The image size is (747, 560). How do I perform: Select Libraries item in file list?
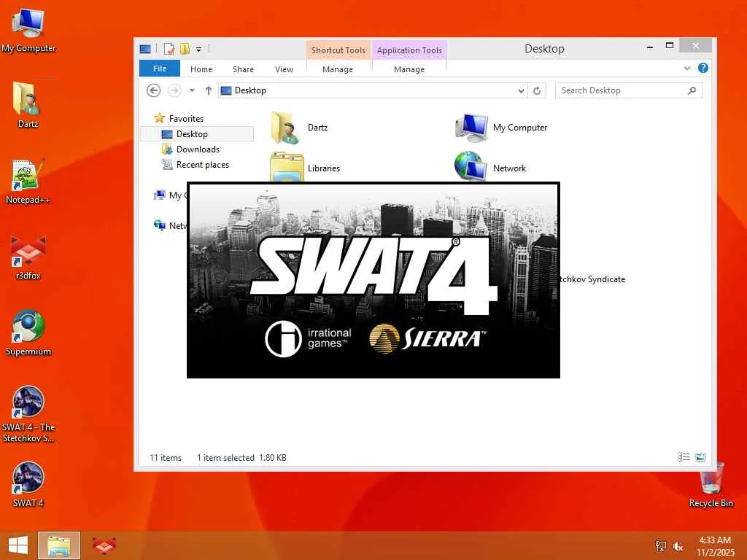click(x=305, y=168)
